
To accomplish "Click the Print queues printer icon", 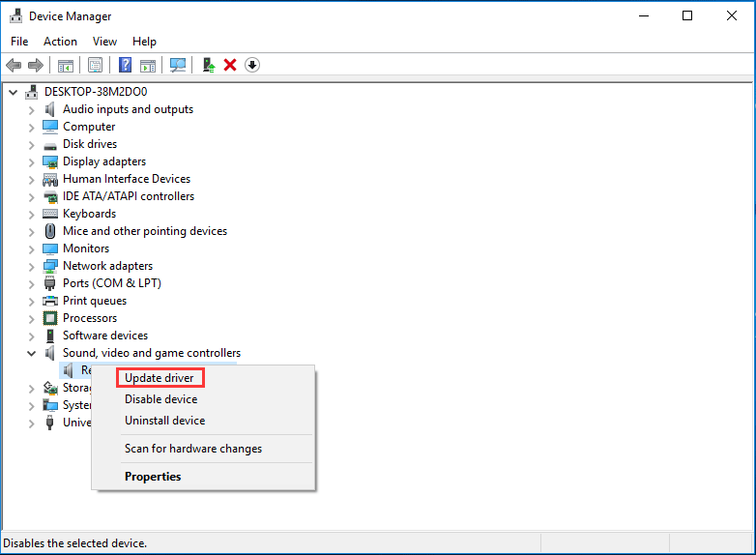I will click(50, 302).
